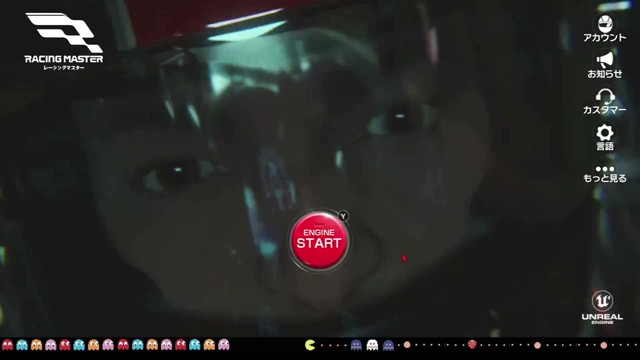This screenshot has width=640, height=360.
Task: Open the 言語 gear language settings
Action: 604,138
